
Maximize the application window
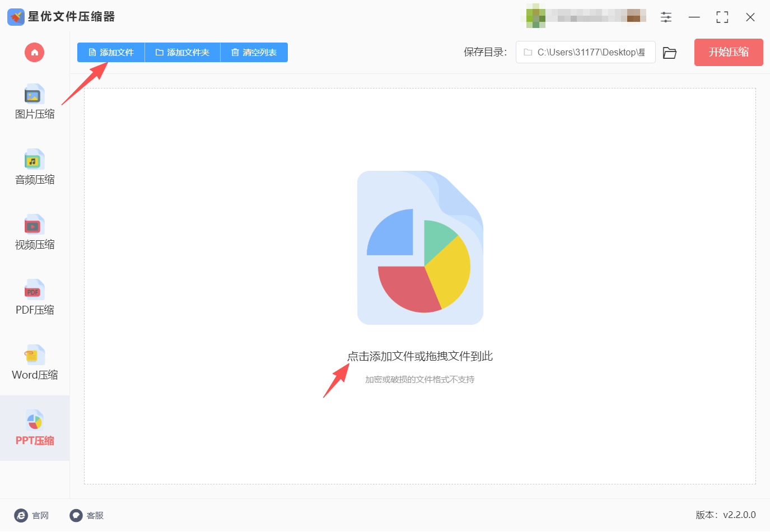(722, 17)
